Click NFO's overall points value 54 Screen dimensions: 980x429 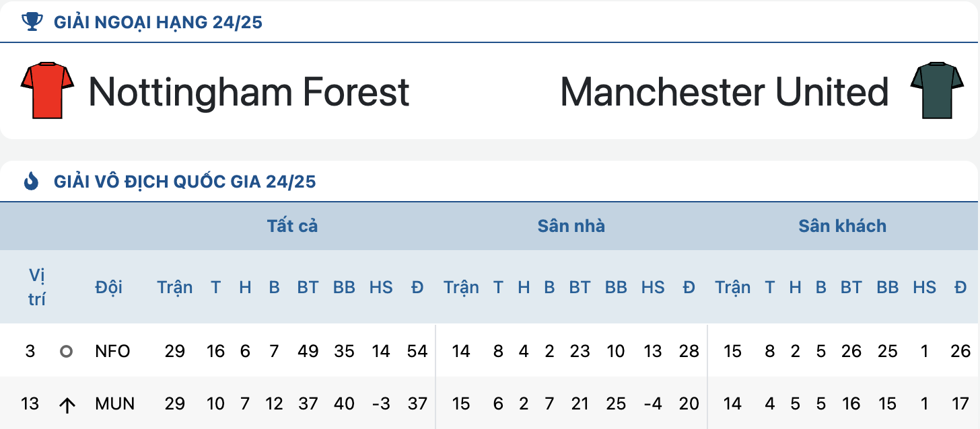tap(417, 351)
